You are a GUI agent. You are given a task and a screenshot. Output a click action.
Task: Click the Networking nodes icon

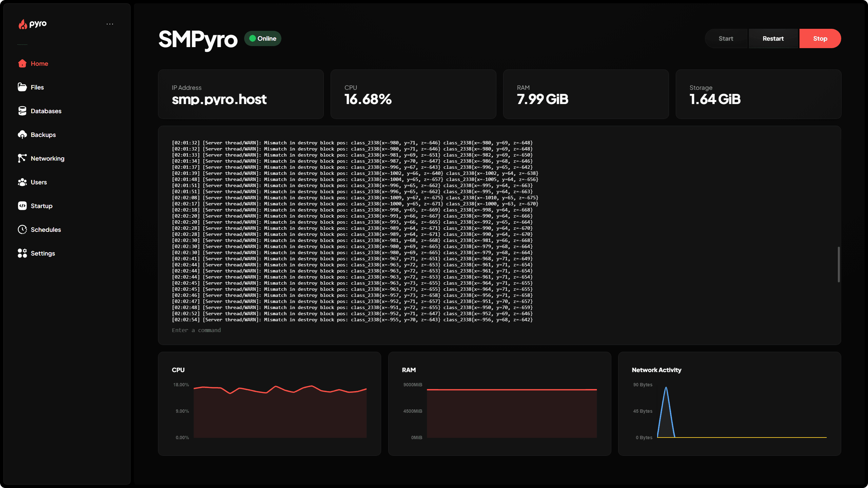(x=22, y=158)
